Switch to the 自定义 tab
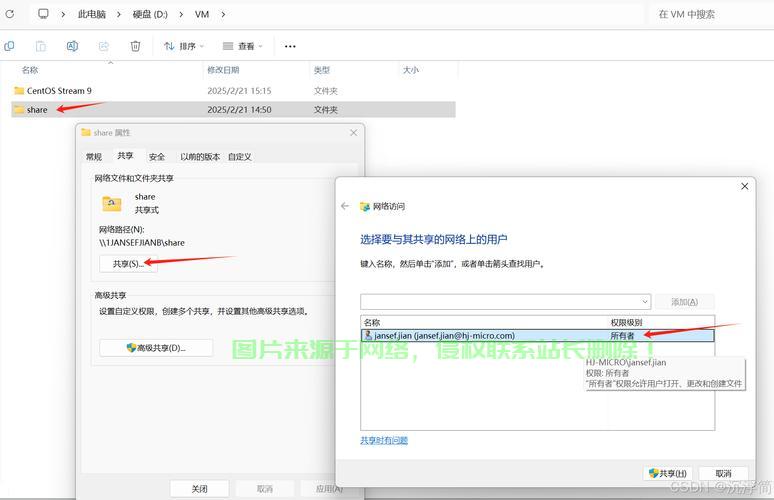Viewport: 774px width, 500px height. pos(240,156)
